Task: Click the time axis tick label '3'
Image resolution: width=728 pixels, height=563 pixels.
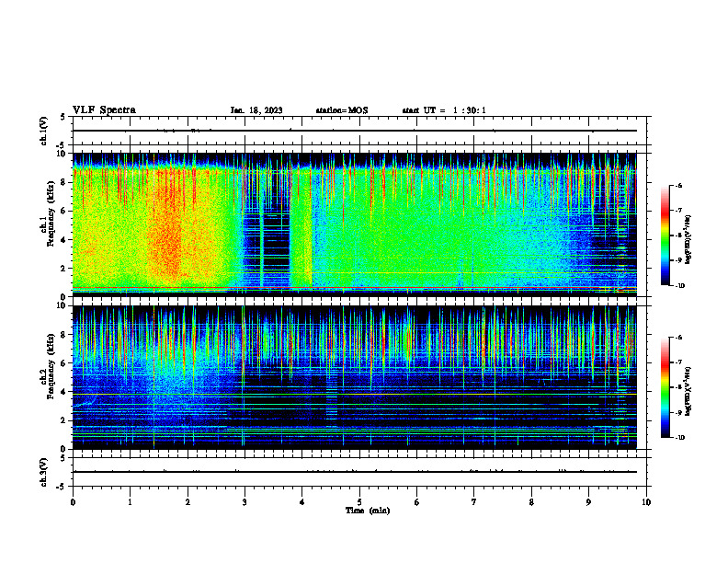Action: click(x=245, y=502)
